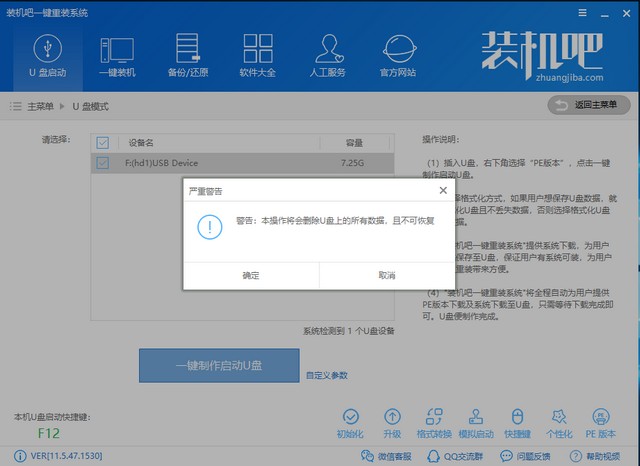Close the 严重警告 dialog with the X
This screenshot has height=466, width=640.
[x=443, y=190]
